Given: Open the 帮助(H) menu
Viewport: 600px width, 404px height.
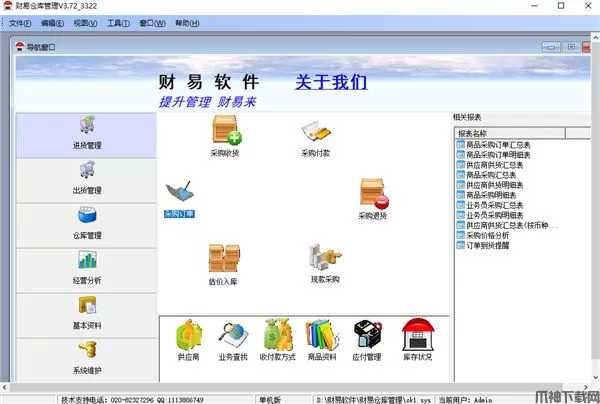Looking at the screenshot, I should 187,23.
